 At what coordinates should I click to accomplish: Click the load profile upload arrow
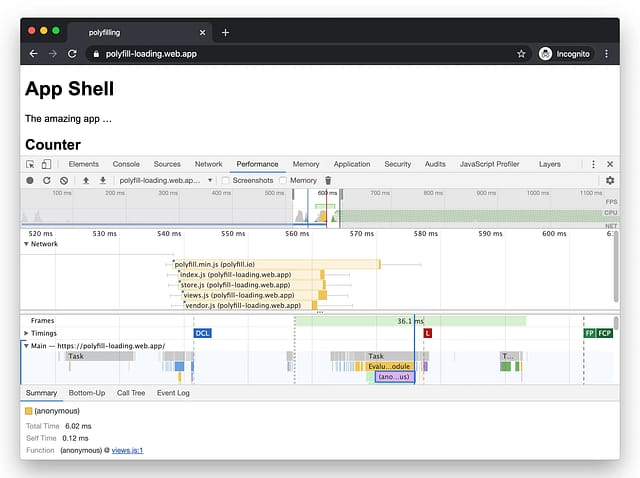click(86, 181)
